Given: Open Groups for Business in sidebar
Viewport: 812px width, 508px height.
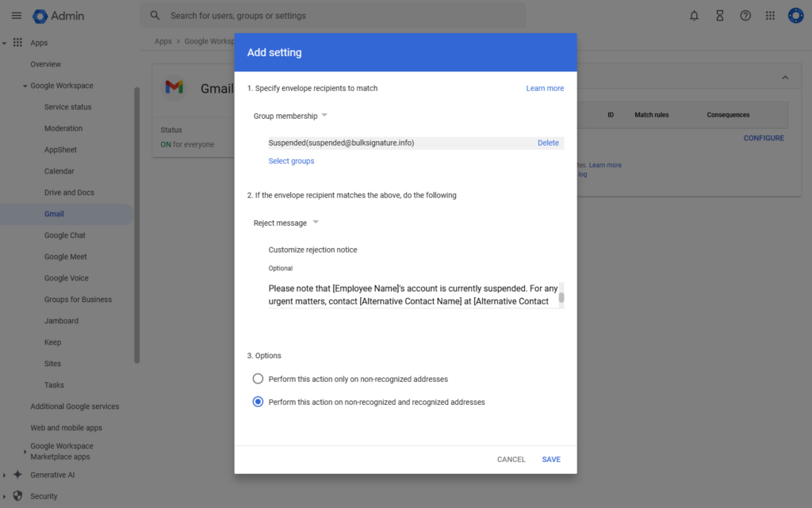Looking at the screenshot, I should (78, 300).
